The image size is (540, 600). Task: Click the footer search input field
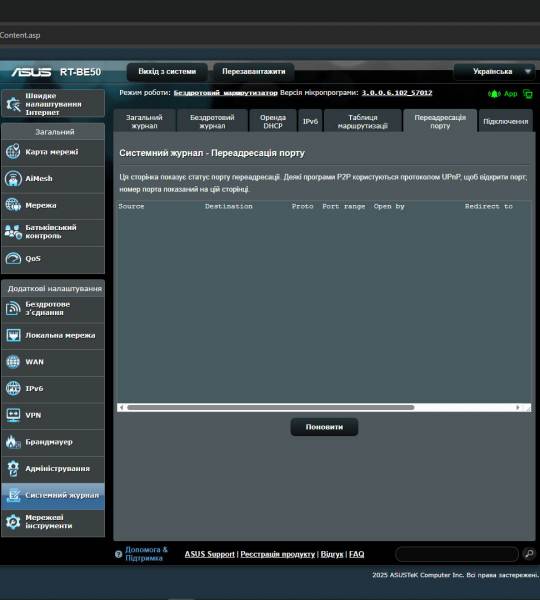click(x=457, y=554)
